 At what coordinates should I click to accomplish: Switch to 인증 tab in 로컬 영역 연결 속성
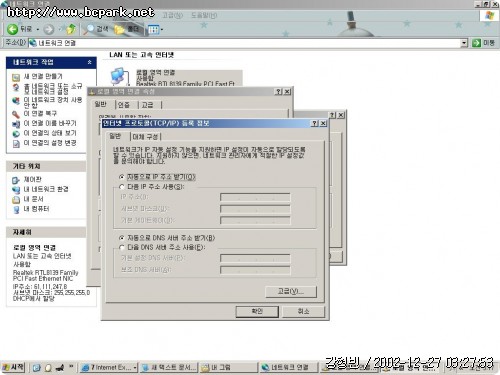pyautogui.click(x=124, y=105)
